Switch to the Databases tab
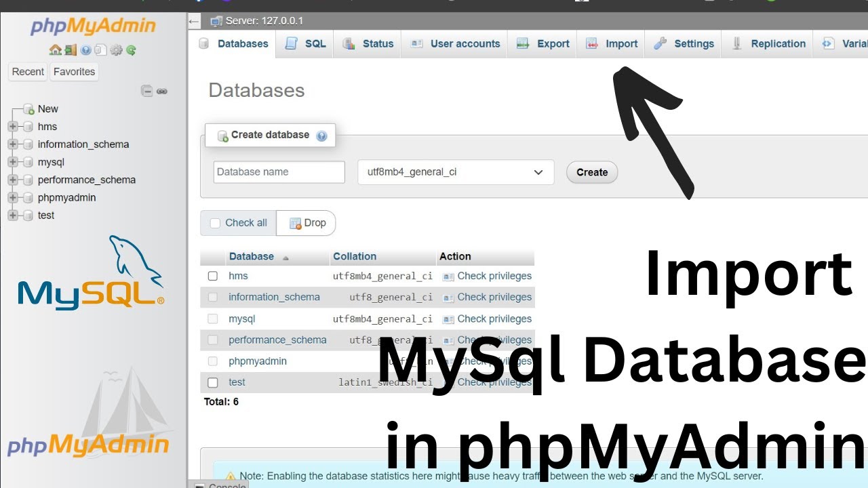This screenshot has width=868, height=488. [x=235, y=44]
